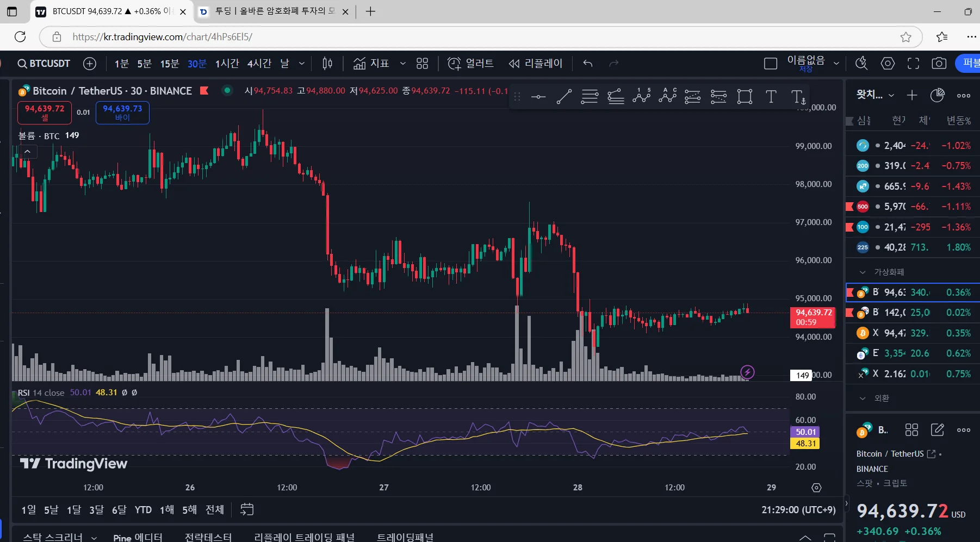Open the time axis settings gear
The width and height of the screenshot is (980, 542).
click(x=816, y=488)
